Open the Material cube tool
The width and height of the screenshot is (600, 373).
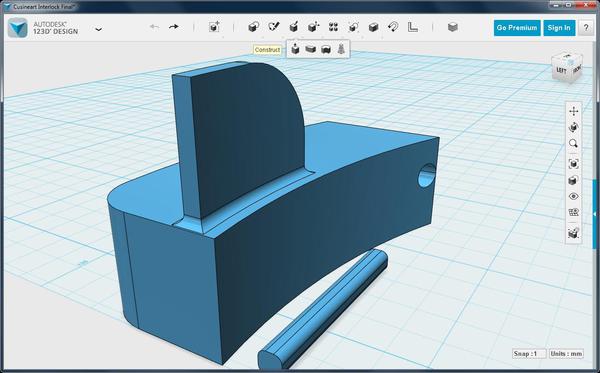[x=453, y=27]
